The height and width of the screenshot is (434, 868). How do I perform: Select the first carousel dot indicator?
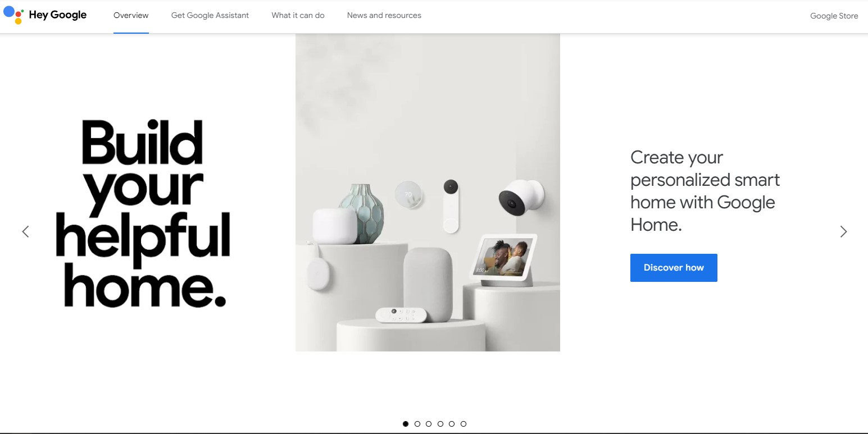click(406, 424)
